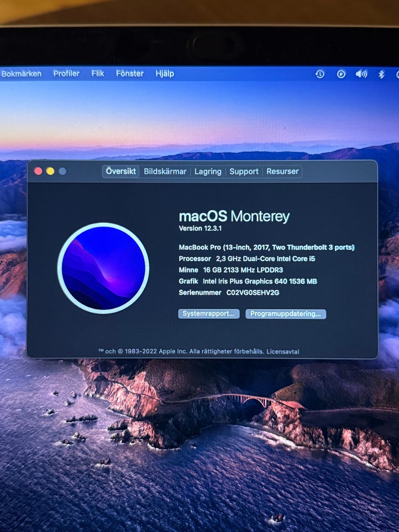The image size is (399, 532).
Task: Select the Översikt tab
Action: 121,171
